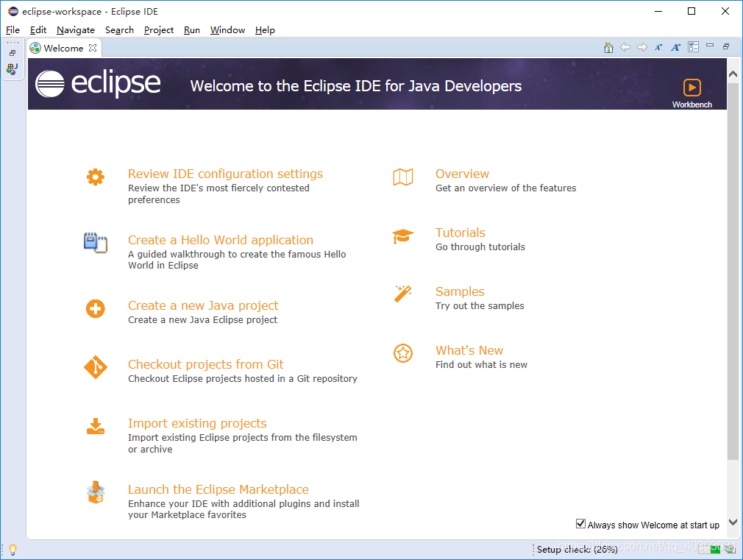The image size is (743, 560).
Task: Open the Edit menu
Action: [38, 30]
